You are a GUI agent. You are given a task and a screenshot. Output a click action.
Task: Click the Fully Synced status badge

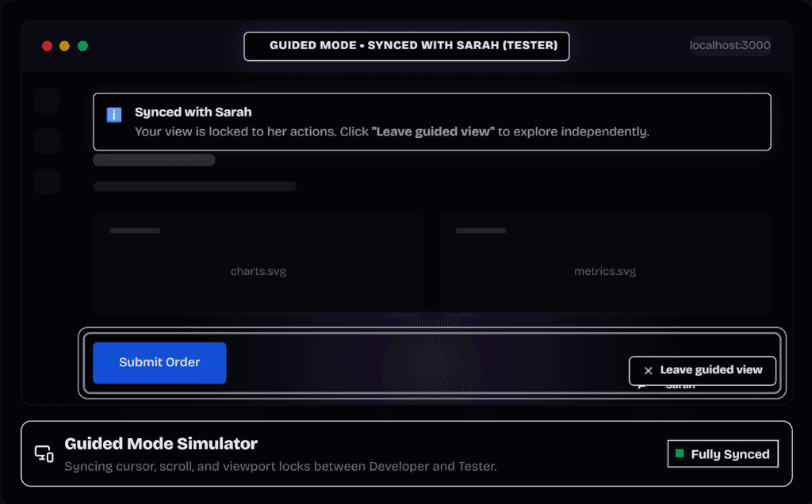click(722, 454)
